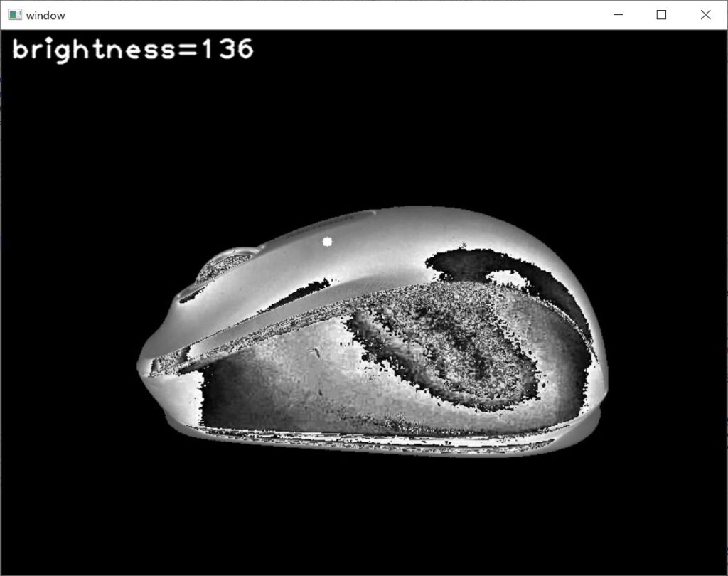Click the brightness=136 overlay text
728x576 pixels.
[x=132, y=50]
